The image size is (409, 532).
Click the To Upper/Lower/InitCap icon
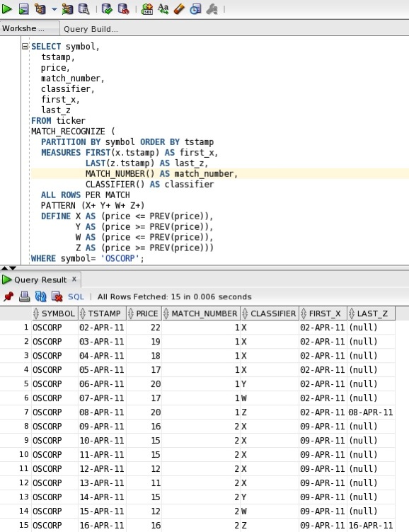(x=163, y=8)
